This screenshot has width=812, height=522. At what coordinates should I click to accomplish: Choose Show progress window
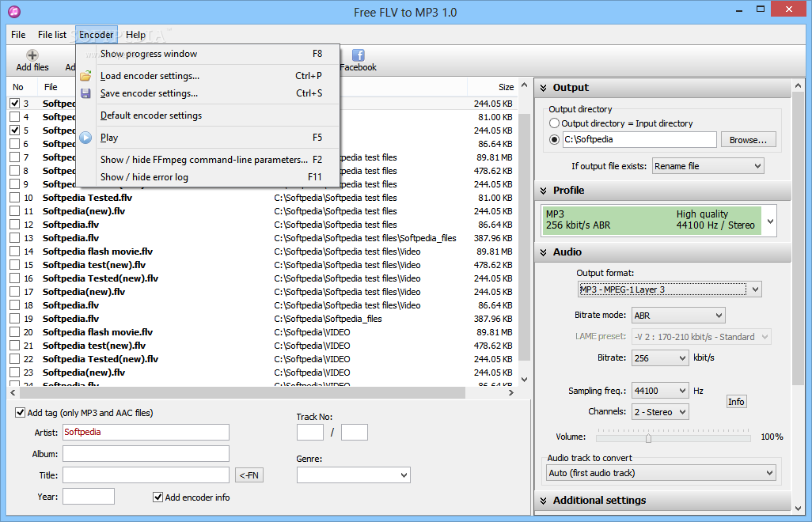[207, 54]
